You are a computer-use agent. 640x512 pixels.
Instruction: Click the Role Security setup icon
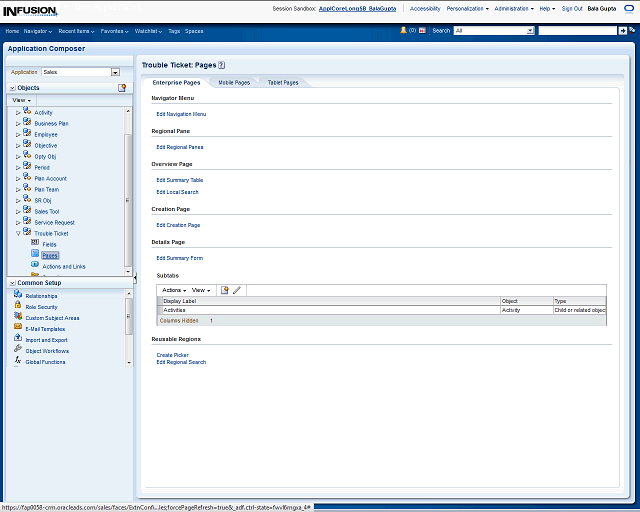[x=18, y=307]
